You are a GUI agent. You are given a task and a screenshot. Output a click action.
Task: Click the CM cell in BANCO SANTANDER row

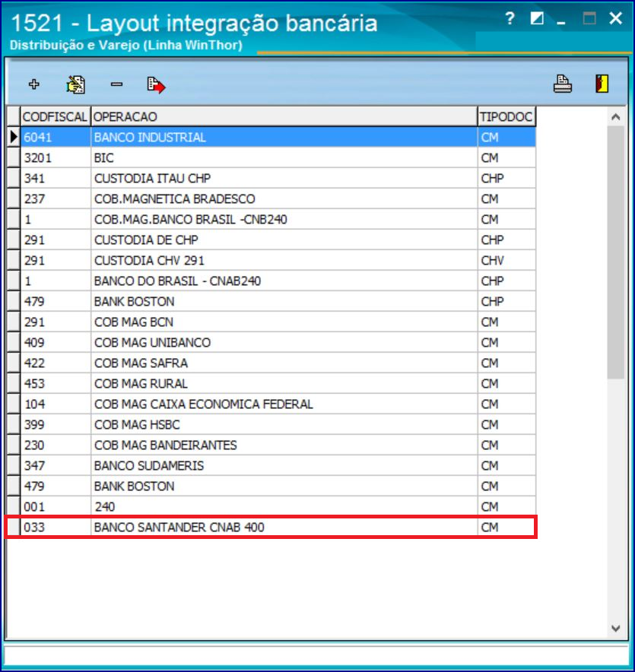506,528
